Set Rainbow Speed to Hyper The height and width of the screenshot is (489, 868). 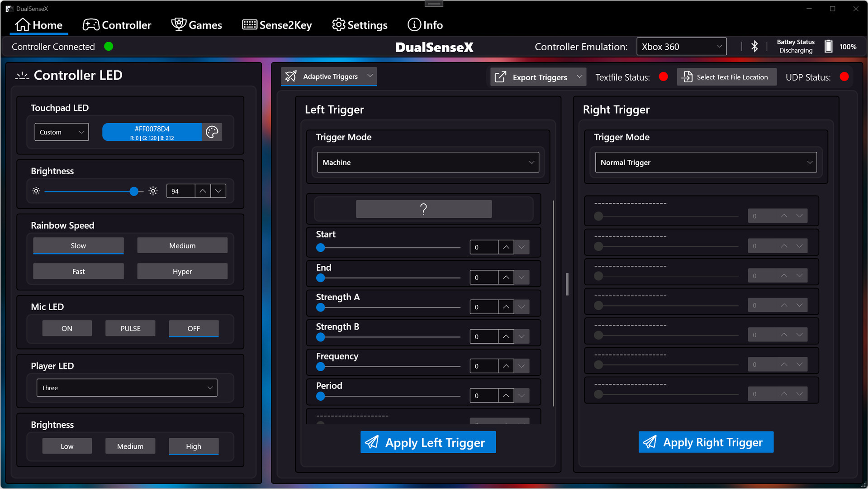tap(182, 271)
